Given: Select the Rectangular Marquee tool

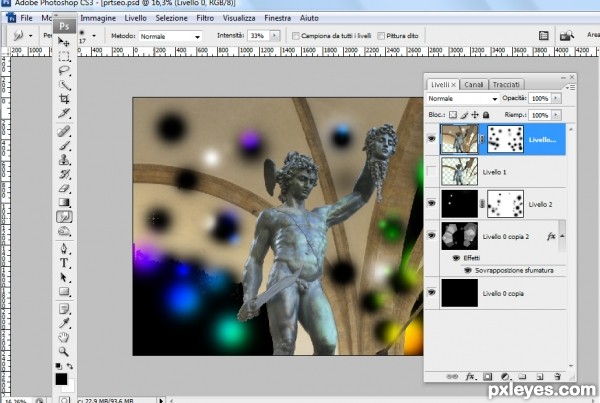Looking at the screenshot, I should click(x=64, y=57).
